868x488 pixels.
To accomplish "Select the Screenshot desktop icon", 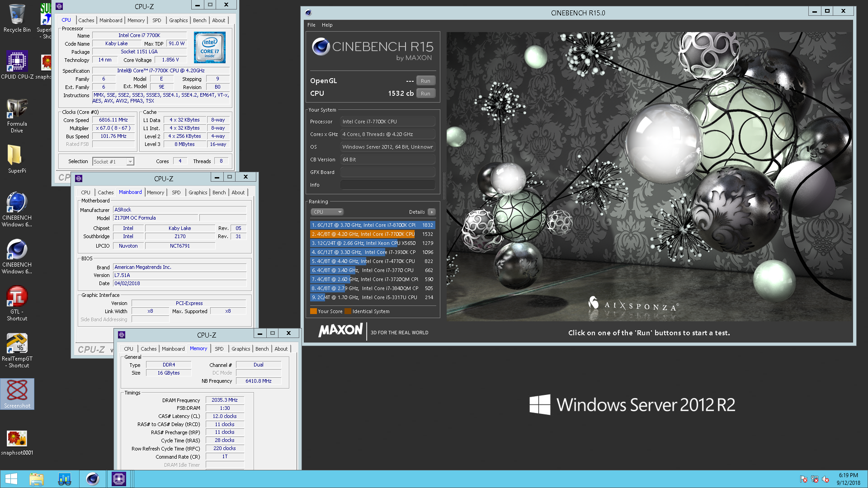I will 17,394.
